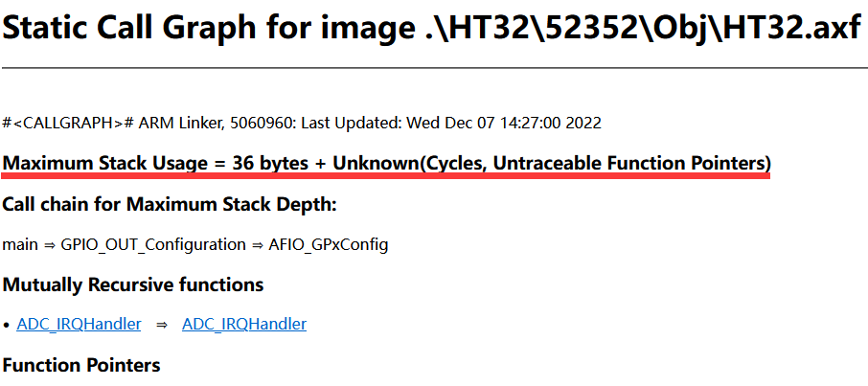This screenshot has width=868, height=386.
Task: Click AFIO_GPxConfig in the call chain
Action: click(x=328, y=244)
